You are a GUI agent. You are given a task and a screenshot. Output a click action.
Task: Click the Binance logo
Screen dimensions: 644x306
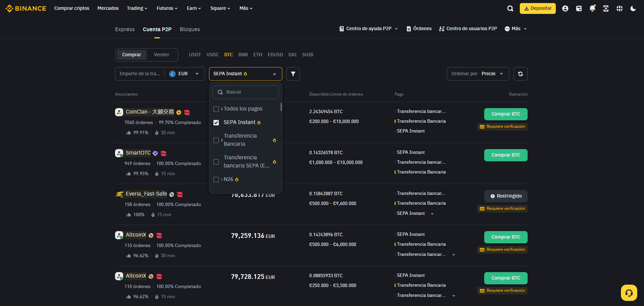point(26,8)
